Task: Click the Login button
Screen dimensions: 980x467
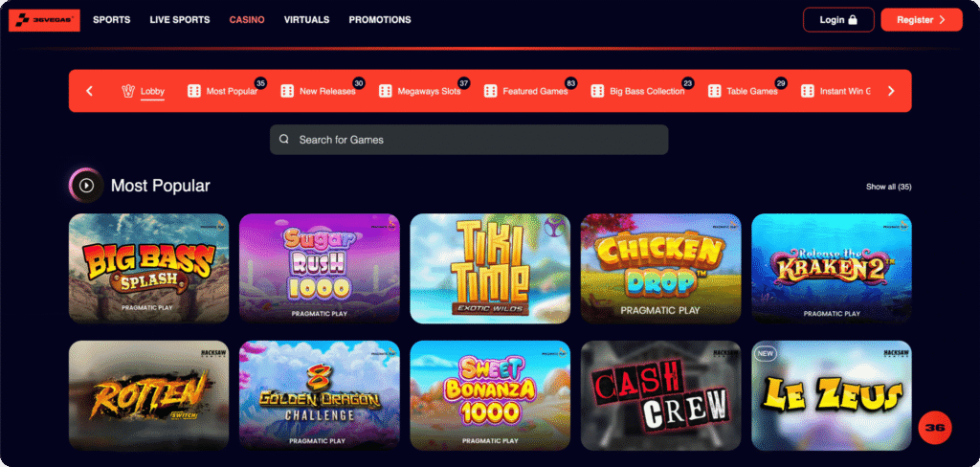Action: [x=838, y=20]
